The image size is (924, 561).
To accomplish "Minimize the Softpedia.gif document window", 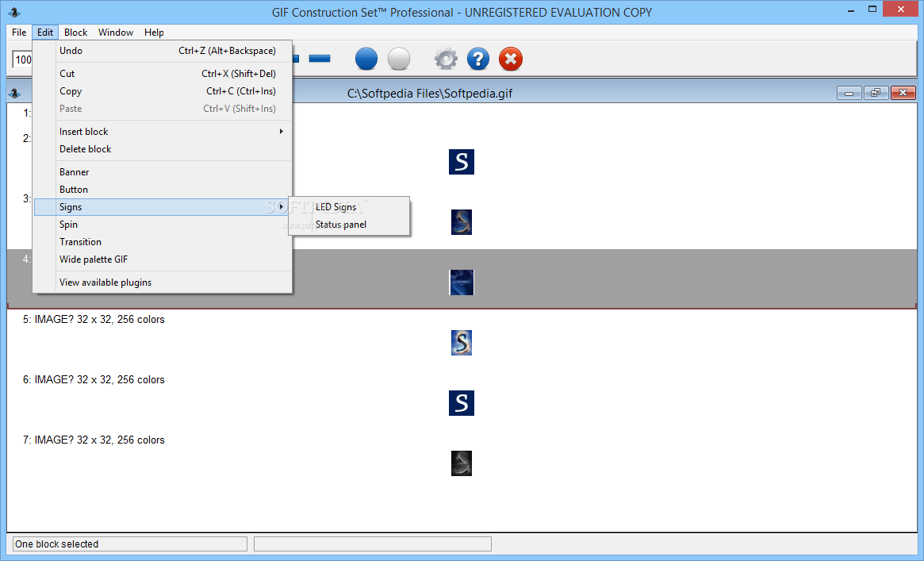I will point(849,93).
